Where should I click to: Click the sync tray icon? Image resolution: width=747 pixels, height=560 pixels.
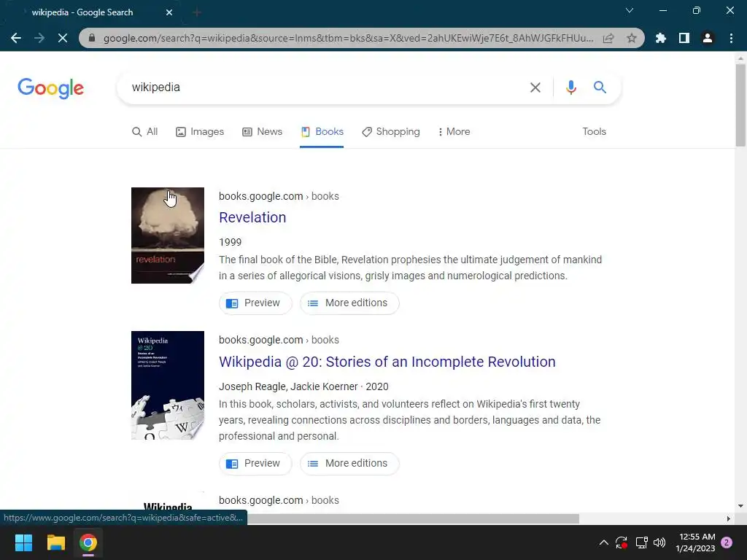(622, 542)
